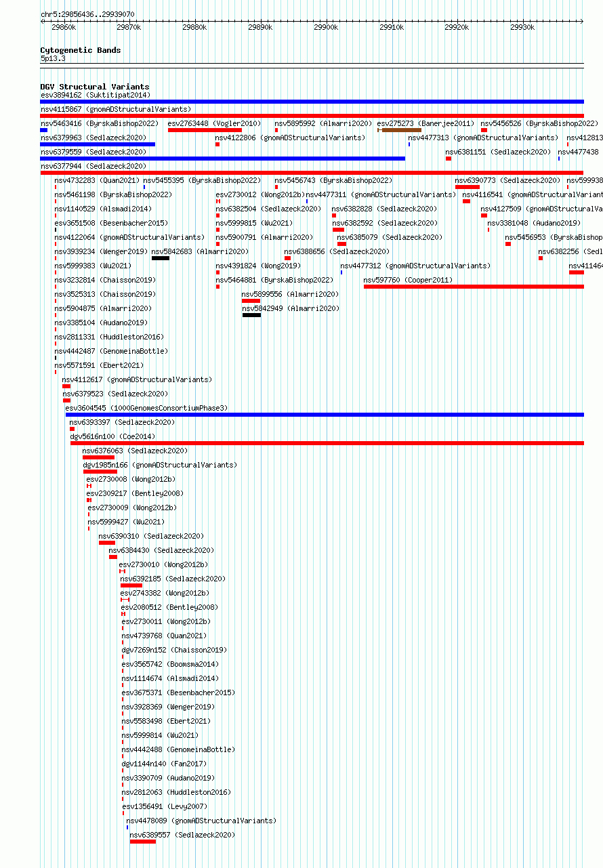Click nsv4391824 (Wong2019) label
Screen dimensions: 603x868
point(258,266)
